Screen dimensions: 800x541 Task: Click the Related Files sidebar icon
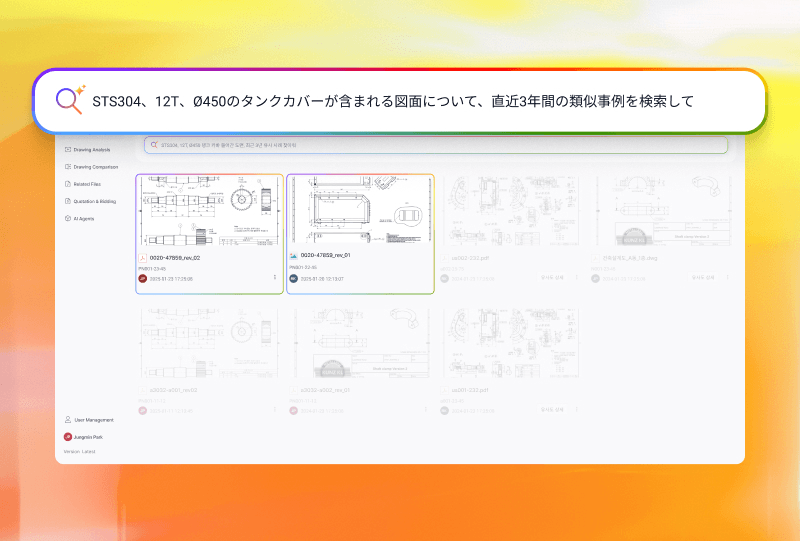[67, 184]
